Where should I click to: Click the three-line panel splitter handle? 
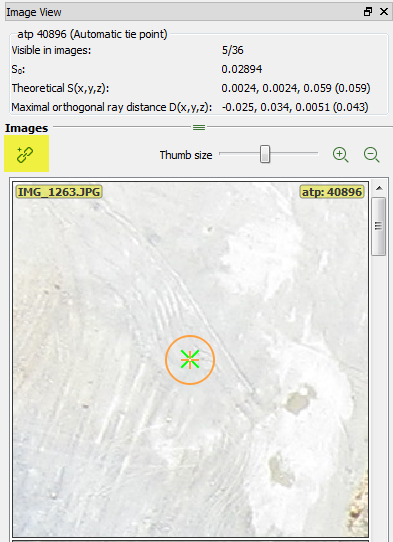click(199, 128)
